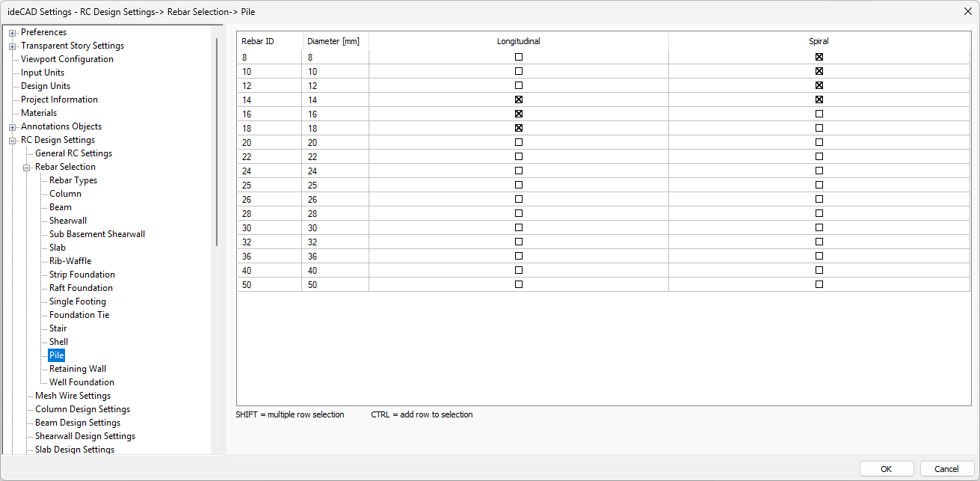Image resolution: width=980 pixels, height=481 pixels.
Task: Select the Beam rebar selection item
Action: pos(61,207)
